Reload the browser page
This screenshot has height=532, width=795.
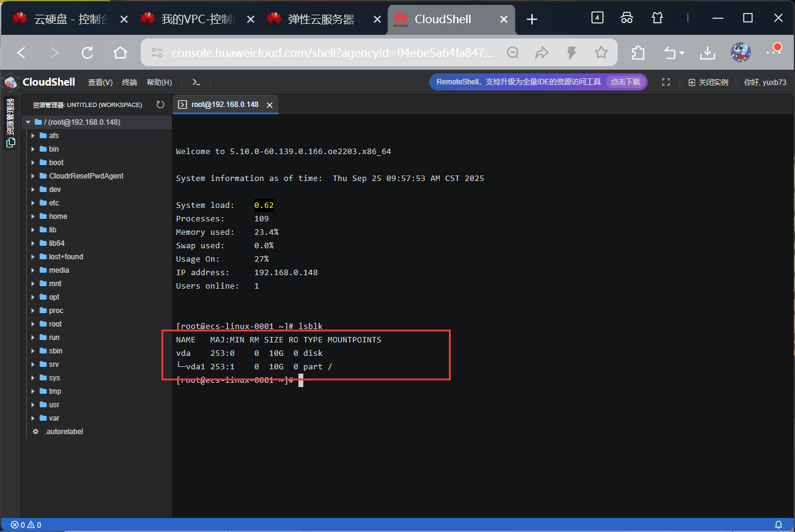point(87,53)
